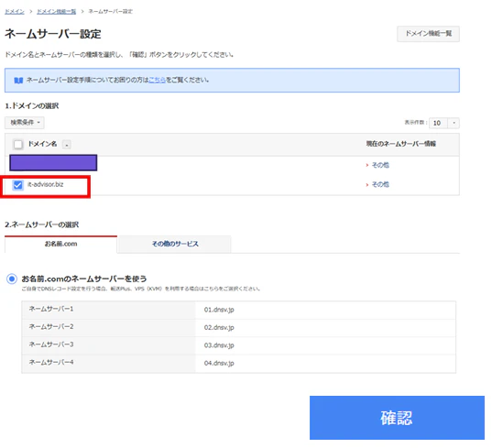Click the ネームサーバー4 row label
The image size is (492, 448).
pos(51,363)
